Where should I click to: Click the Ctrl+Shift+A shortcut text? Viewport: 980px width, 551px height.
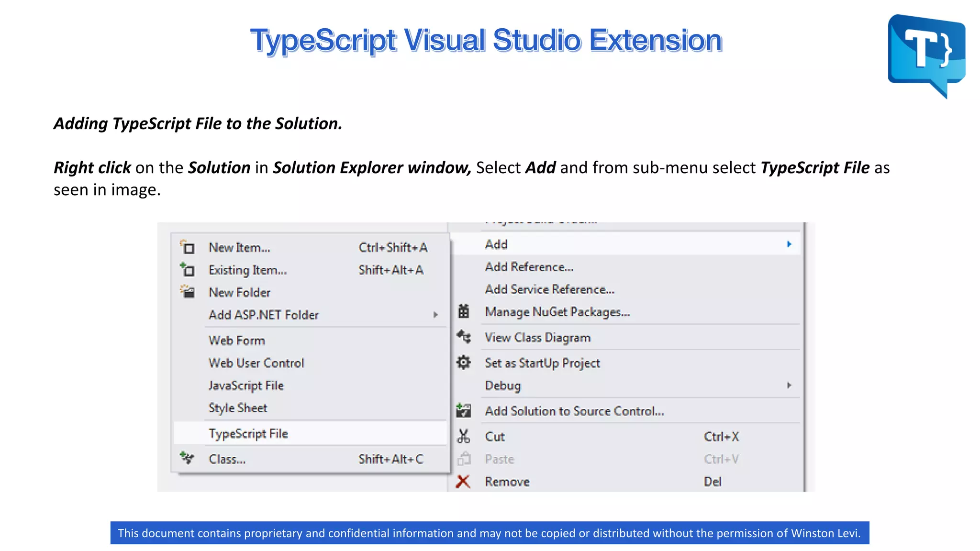pos(393,247)
